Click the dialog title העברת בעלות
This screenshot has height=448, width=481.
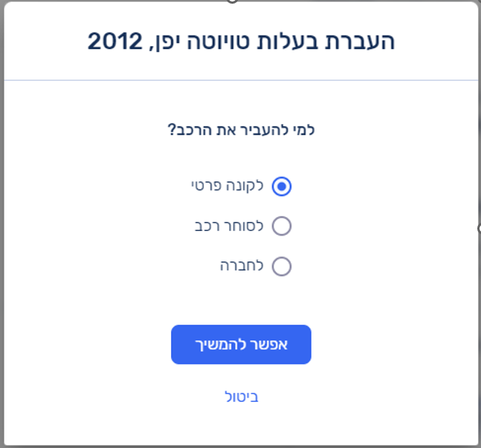pos(344,42)
